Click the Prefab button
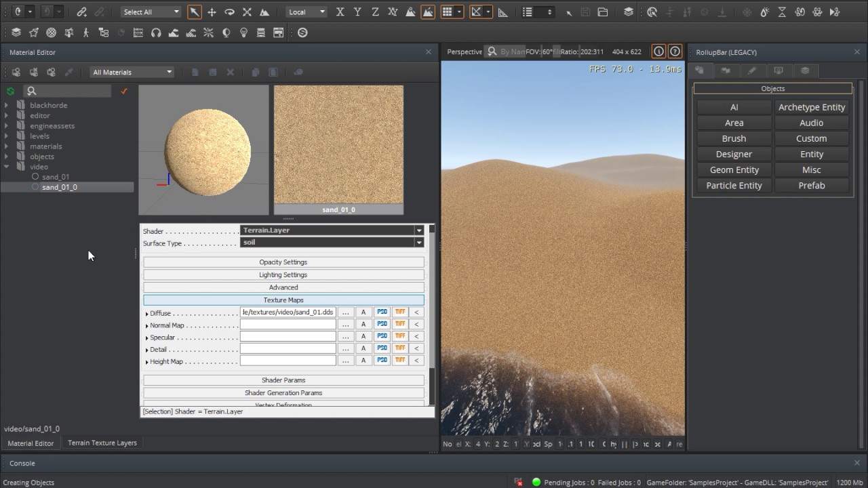Image resolution: width=868 pixels, height=488 pixels. click(x=812, y=185)
